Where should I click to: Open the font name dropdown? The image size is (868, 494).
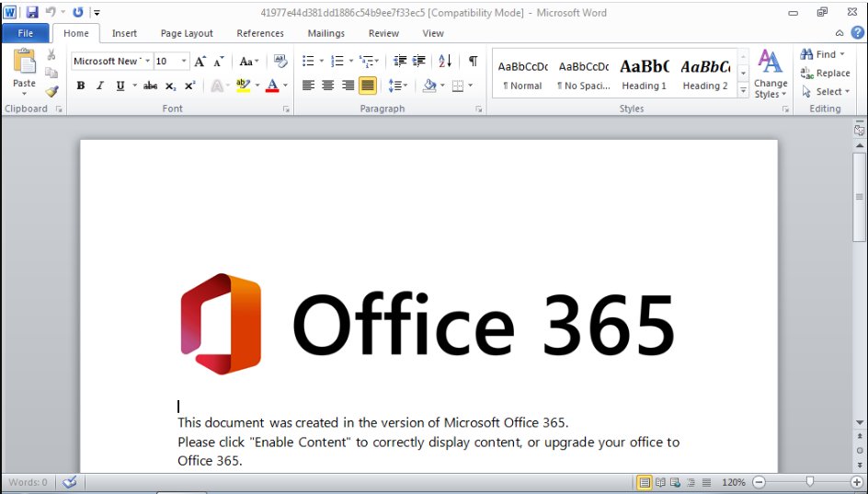click(x=148, y=61)
